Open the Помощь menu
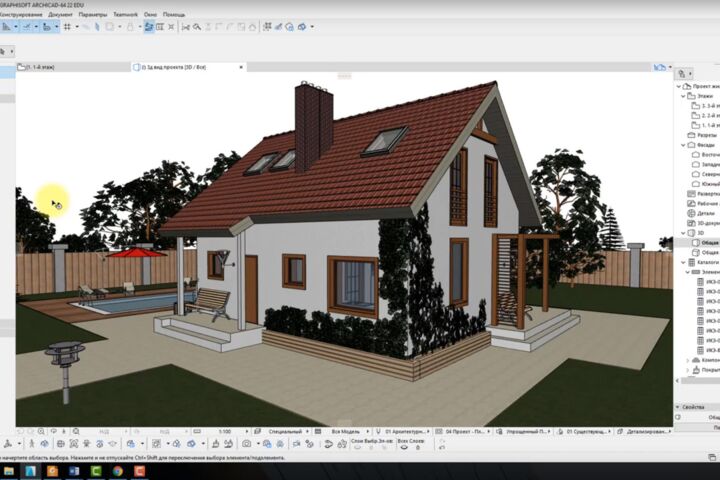The image size is (720, 480). click(174, 15)
